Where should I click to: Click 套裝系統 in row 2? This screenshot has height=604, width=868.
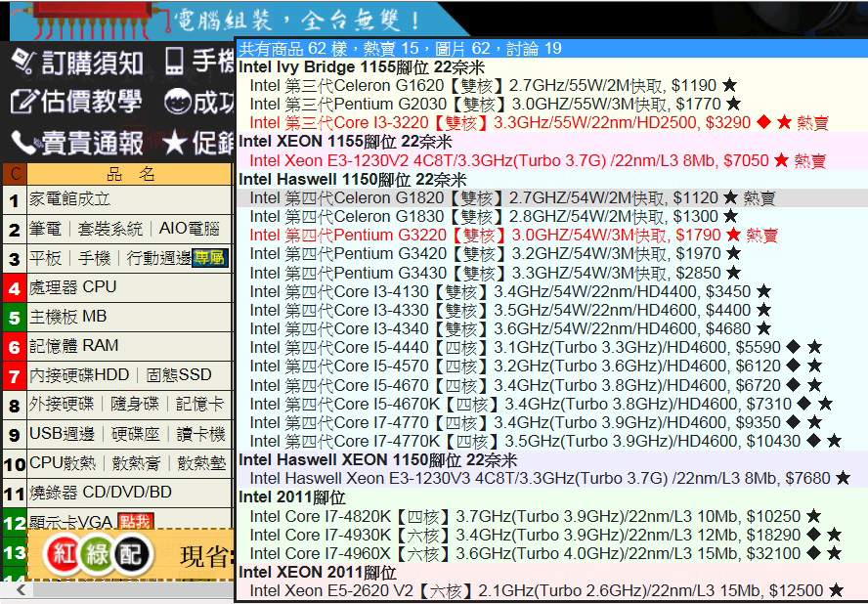(110, 229)
